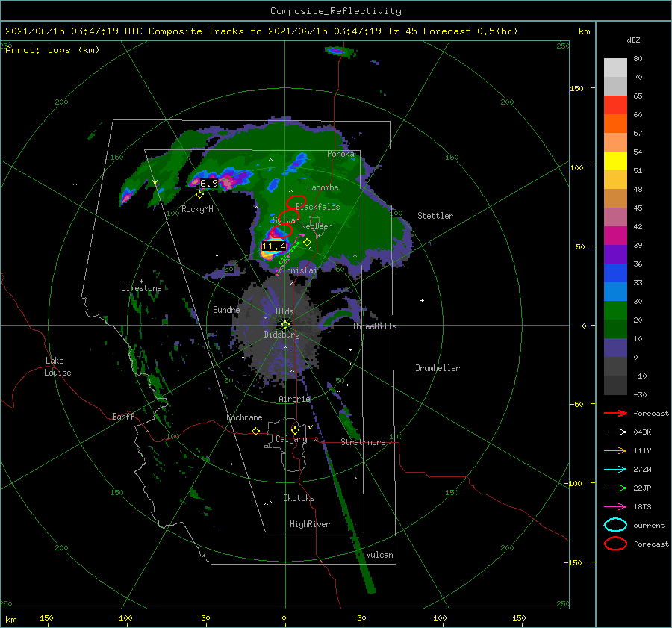
Task: Click the Drumheller city label
Action: point(438,368)
